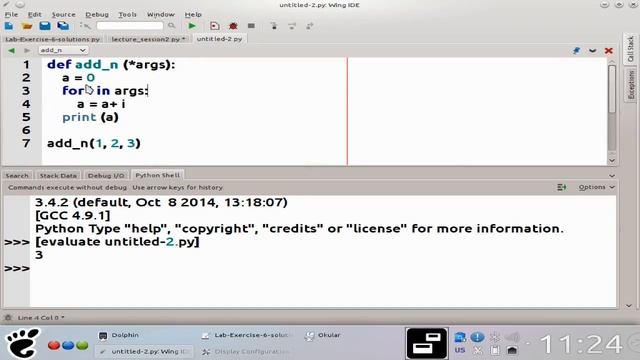Image resolution: width=640 pixels, height=360 pixels.
Task: Click on the 'def add_n (*args):' line
Action: tap(111, 64)
